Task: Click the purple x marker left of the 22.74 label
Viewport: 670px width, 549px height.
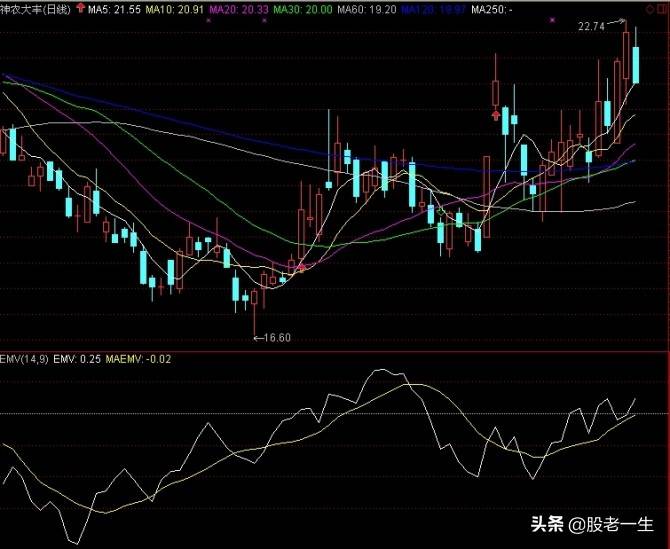Action: pyautogui.click(x=552, y=20)
